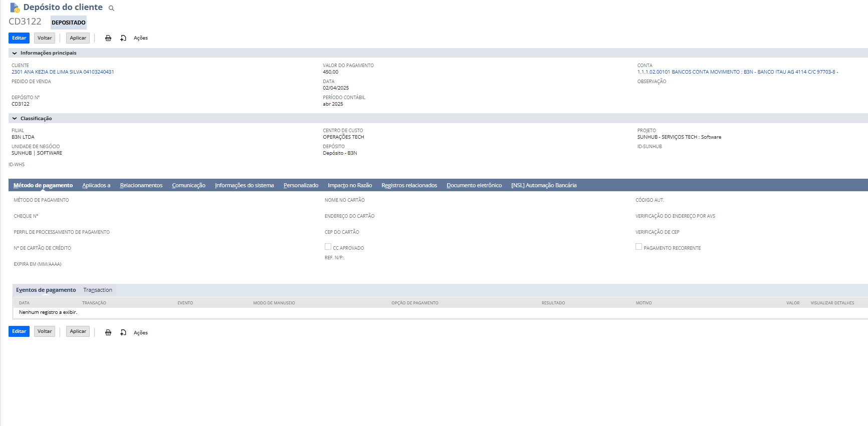Open the bottom Ações menu
Image resolution: width=868 pixels, height=426 pixels.
point(140,333)
